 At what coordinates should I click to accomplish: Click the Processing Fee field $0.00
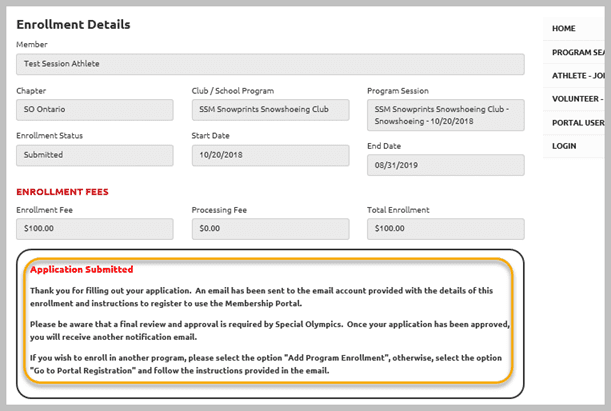click(270, 229)
